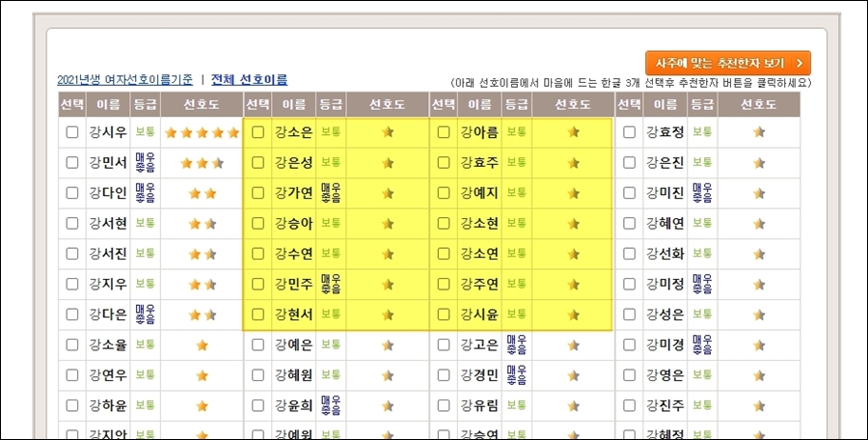Click the name 강경민
This screenshot has width=868, height=440.
click(479, 375)
